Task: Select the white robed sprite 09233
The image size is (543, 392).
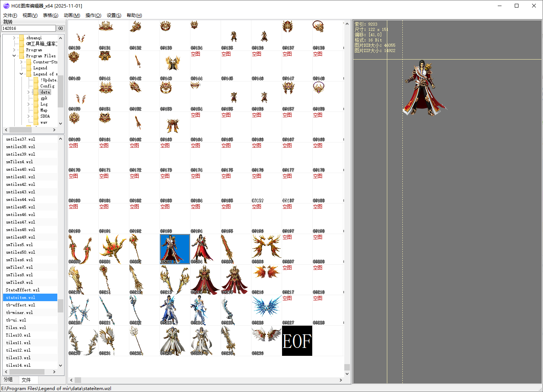Action: (x=175, y=340)
